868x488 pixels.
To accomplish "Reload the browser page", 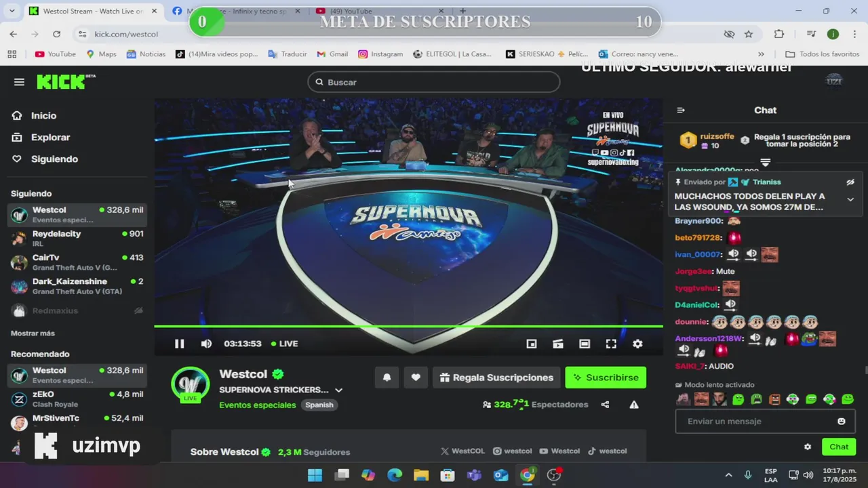I will point(56,34).
